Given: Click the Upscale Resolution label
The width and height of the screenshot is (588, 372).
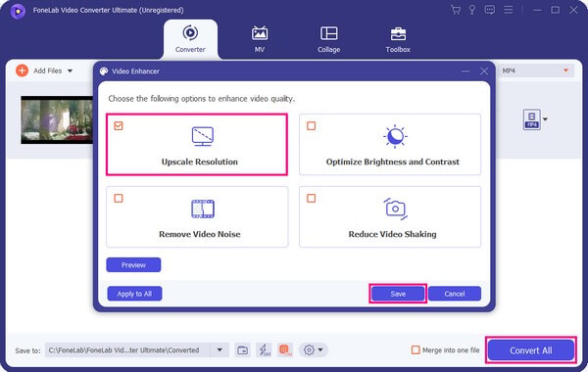Looking at the screenshot, I should 200,162.
